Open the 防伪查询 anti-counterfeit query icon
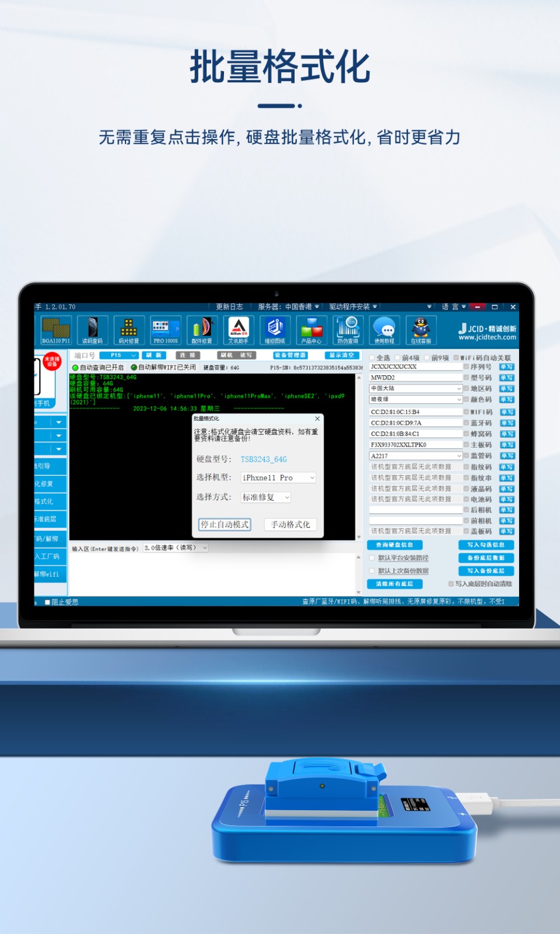The width and height of the screenshot is (560, 934). [348, 330]
